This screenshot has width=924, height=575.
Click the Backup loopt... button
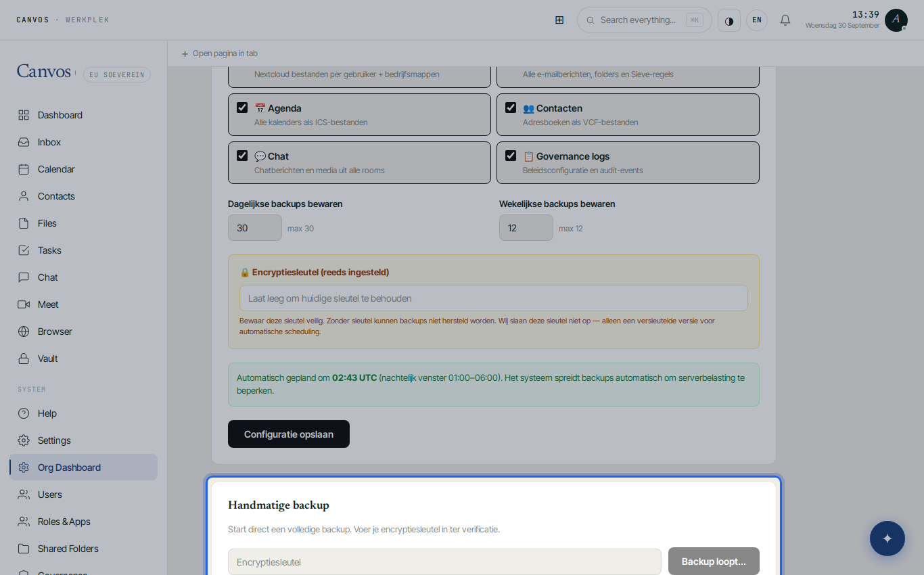point(714,561)
